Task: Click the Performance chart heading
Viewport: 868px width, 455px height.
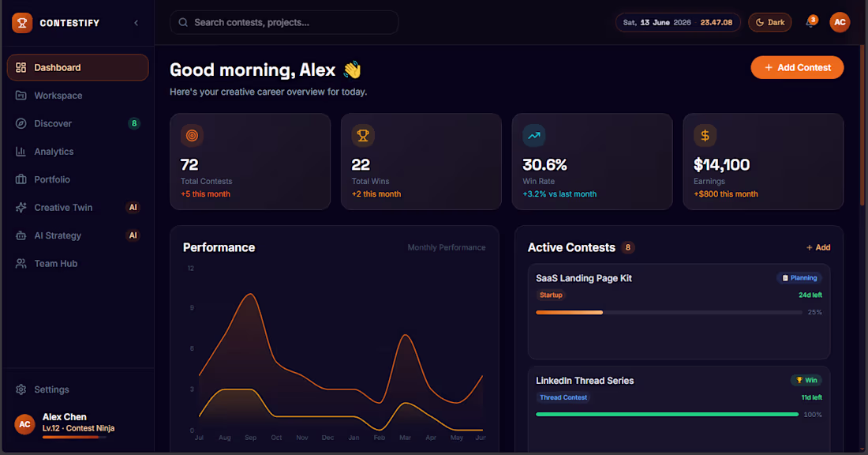Action: click(219, 248)
